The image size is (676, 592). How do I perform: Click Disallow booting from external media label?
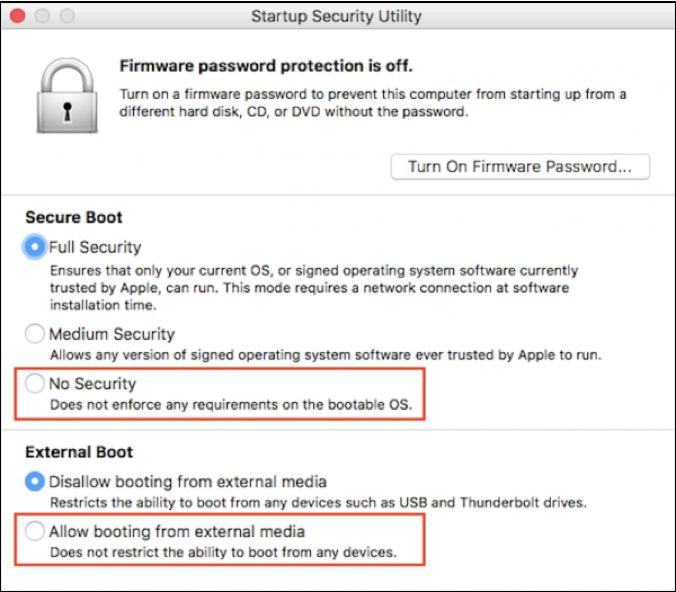click(188, 482)
